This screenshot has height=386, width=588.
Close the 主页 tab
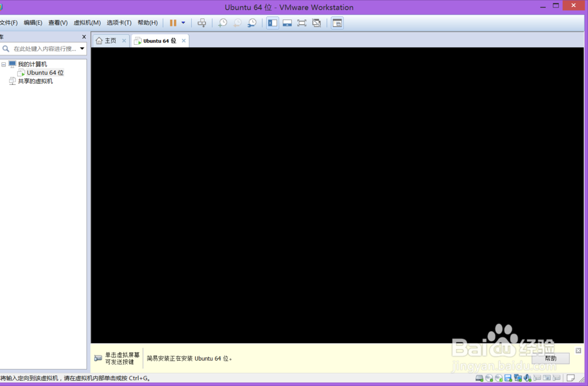[x=124, y=41]
